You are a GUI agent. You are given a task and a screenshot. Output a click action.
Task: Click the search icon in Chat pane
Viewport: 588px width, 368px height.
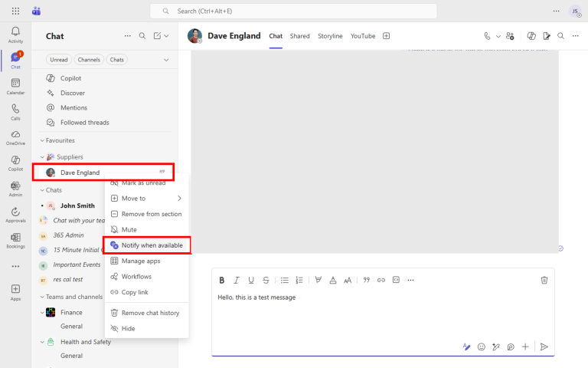pos(142,36)
